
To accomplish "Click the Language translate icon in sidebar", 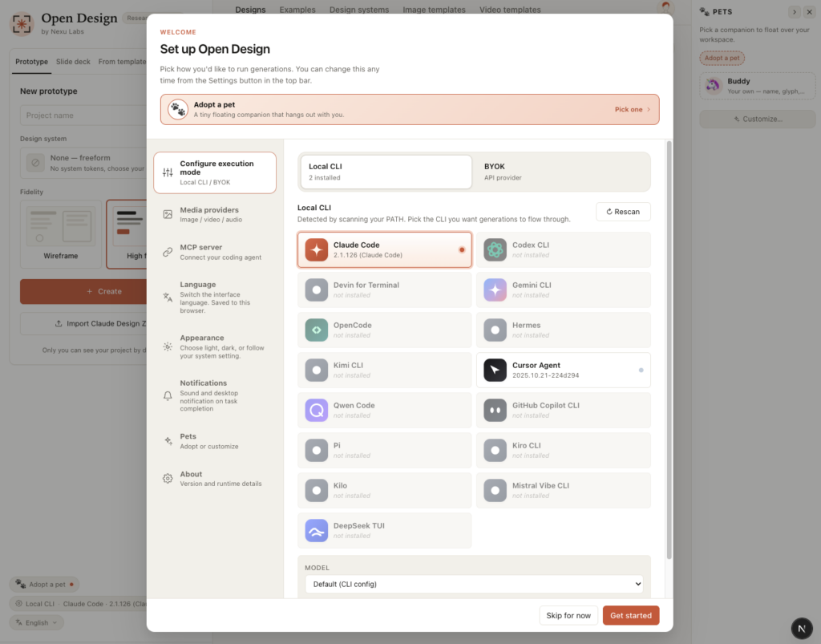I will click(x=168, y=298).
